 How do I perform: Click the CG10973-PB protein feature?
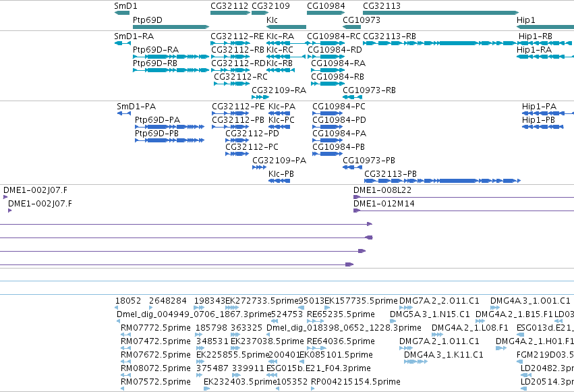point(352,167)
